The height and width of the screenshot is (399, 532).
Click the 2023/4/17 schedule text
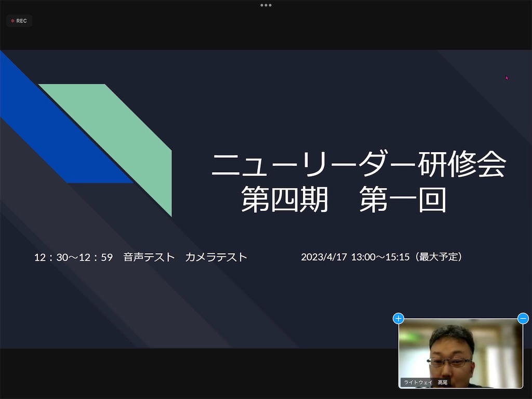383,256
